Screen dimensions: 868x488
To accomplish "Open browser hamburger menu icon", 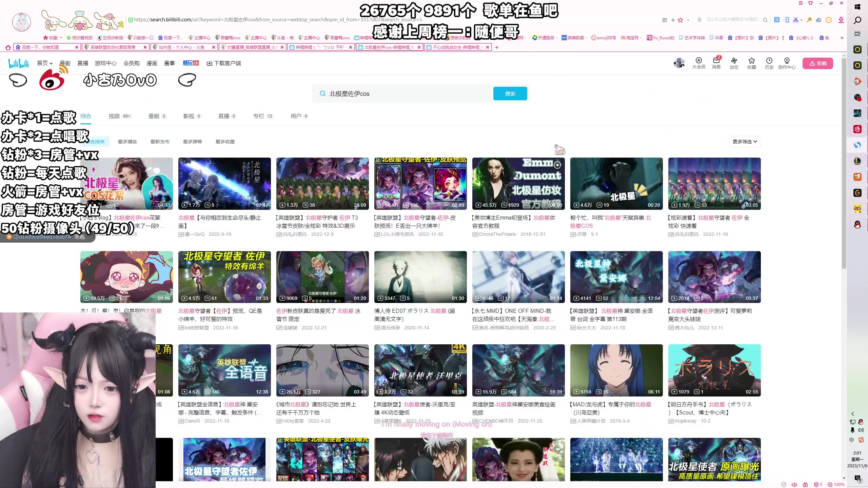I will pos(801,3).
